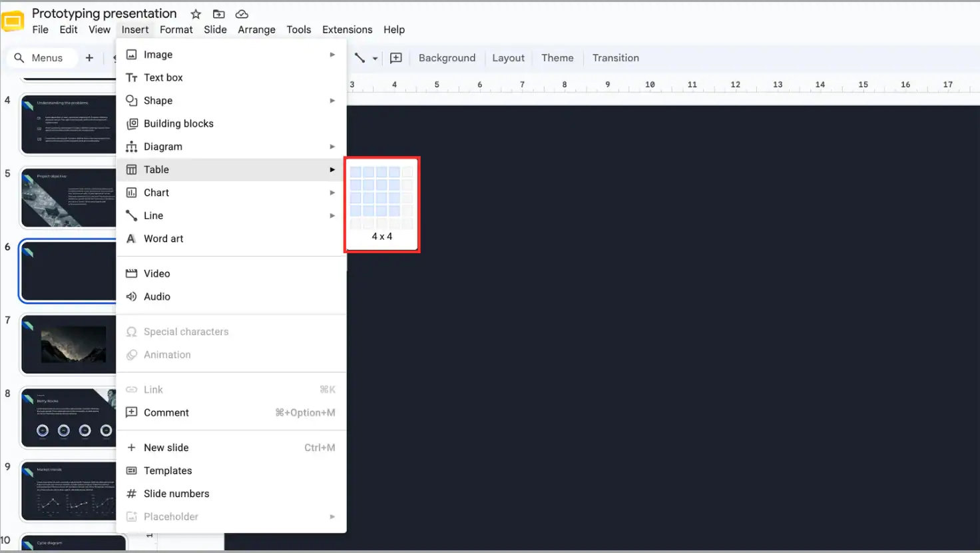Open the Arrange menu
The height and width of the screenshot is (553, 980).
tap(256, 29)
